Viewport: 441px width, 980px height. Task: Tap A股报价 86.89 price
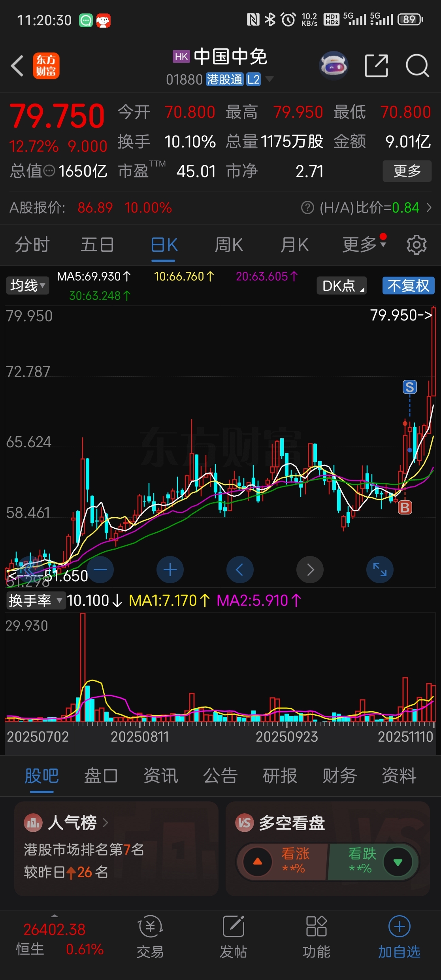point(95,207)
